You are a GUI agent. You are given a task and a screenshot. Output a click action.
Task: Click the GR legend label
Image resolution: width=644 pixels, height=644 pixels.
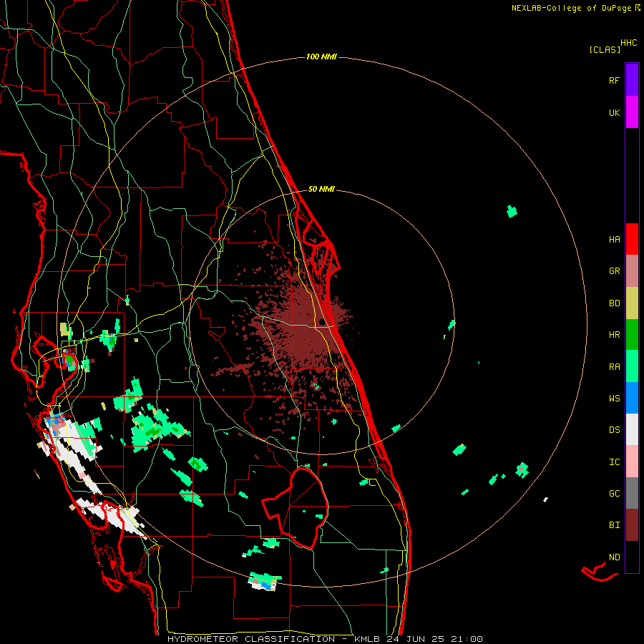pyautogui.click(x=614, y=271)
